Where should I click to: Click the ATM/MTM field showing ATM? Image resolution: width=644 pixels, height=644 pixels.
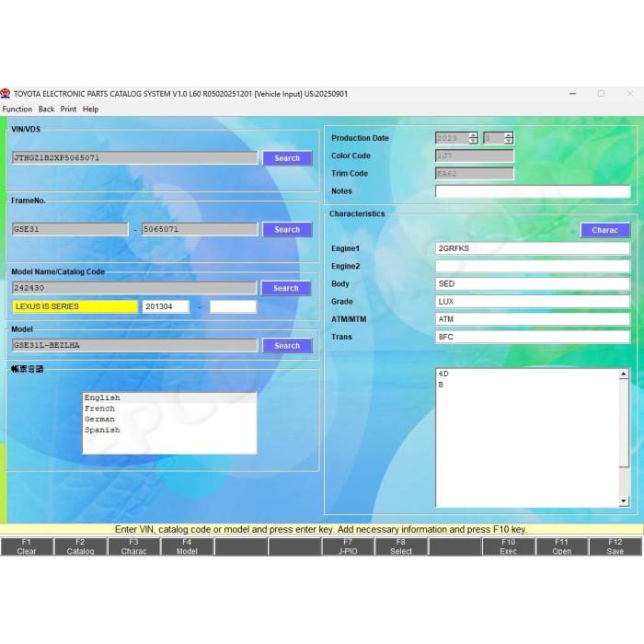coord(533,319)
